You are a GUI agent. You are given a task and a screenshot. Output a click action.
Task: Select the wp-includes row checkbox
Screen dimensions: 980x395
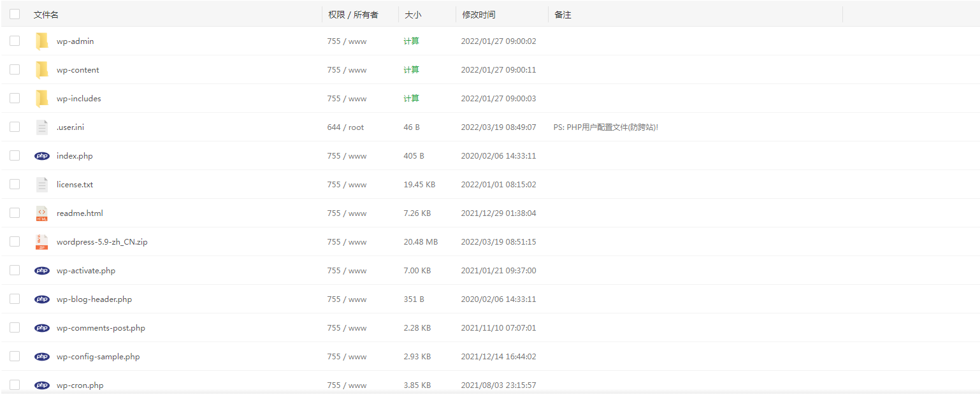pyautogui.click(x=15, y=98)
